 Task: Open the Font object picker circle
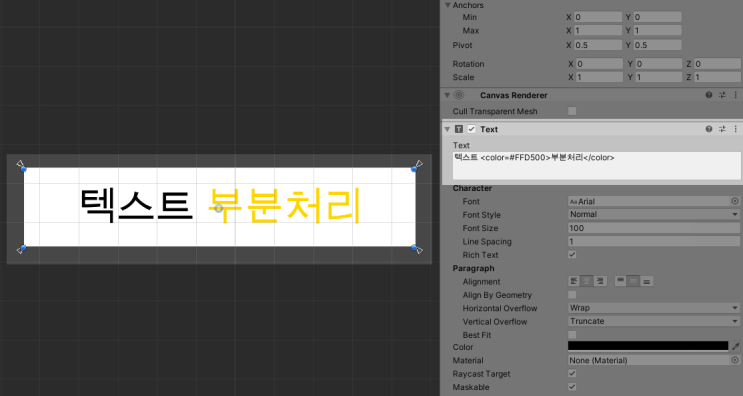point(734,201)
